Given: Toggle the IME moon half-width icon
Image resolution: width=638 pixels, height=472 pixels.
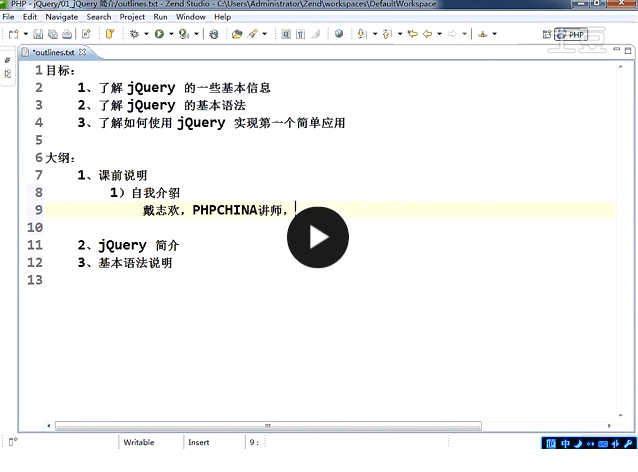Looking at the screenshot, I should tap(579, 442).
